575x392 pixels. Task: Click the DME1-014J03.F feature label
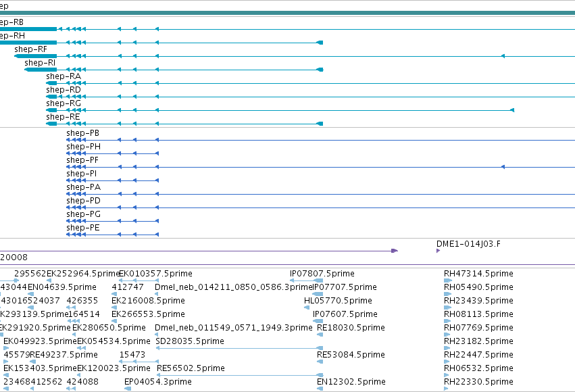point(468,244)
